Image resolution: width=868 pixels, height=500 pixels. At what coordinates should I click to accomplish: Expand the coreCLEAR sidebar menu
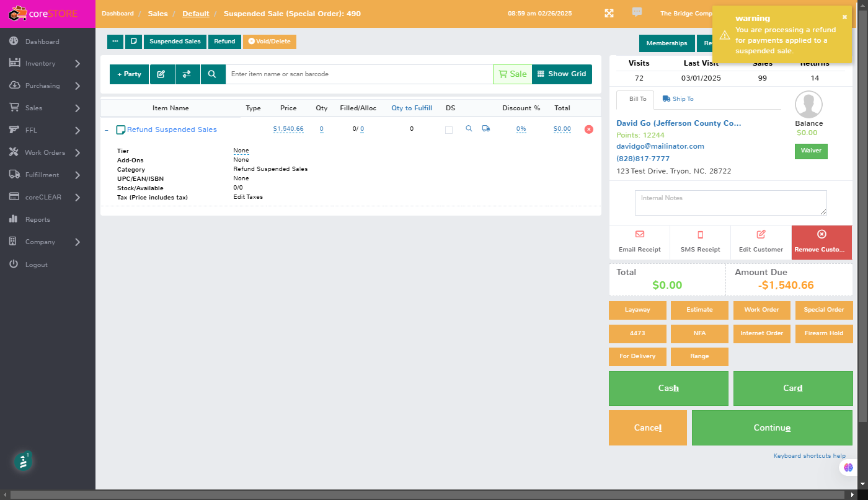click(x=48, y=197)
